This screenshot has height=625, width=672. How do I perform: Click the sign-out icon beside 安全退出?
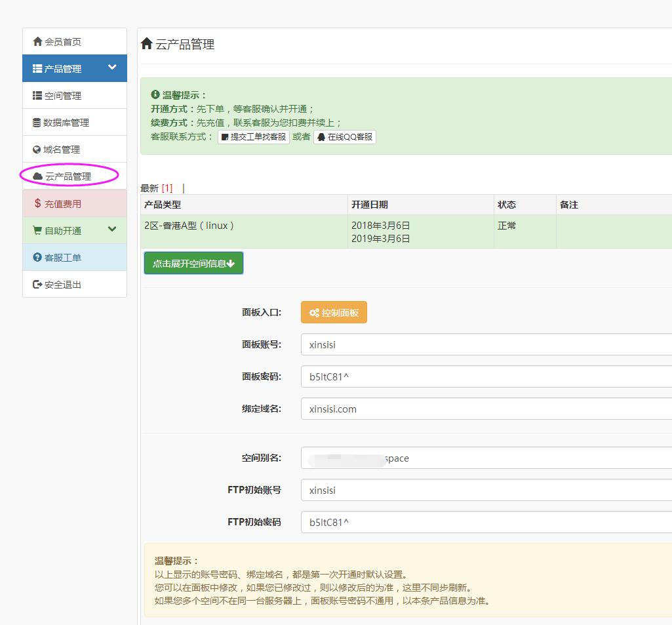(x=38, y=284)
